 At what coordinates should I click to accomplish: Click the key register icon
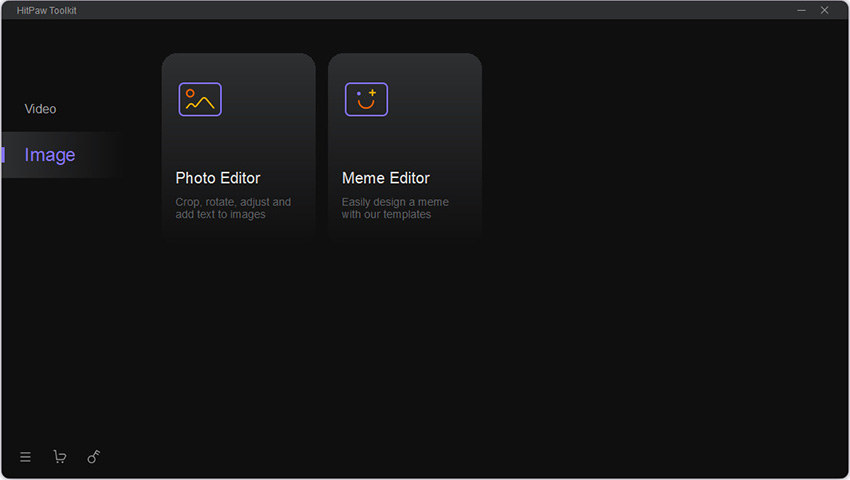[x=94, y=457]
